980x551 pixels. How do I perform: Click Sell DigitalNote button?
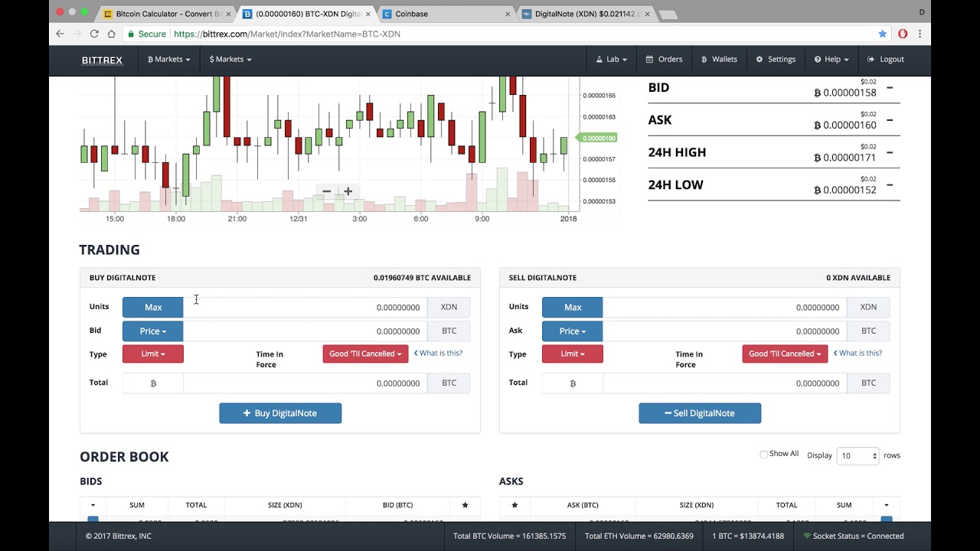tap(700, 413)
